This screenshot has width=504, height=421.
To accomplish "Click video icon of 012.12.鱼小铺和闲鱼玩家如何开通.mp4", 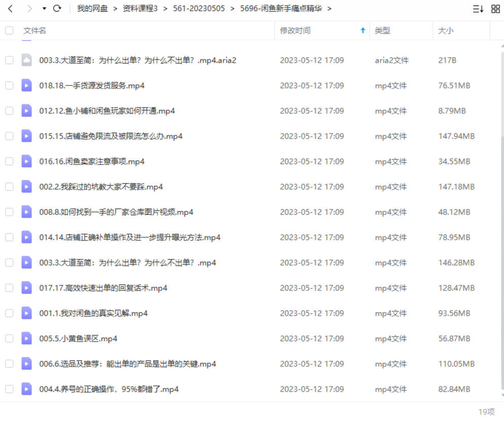I will click(27, 110).
